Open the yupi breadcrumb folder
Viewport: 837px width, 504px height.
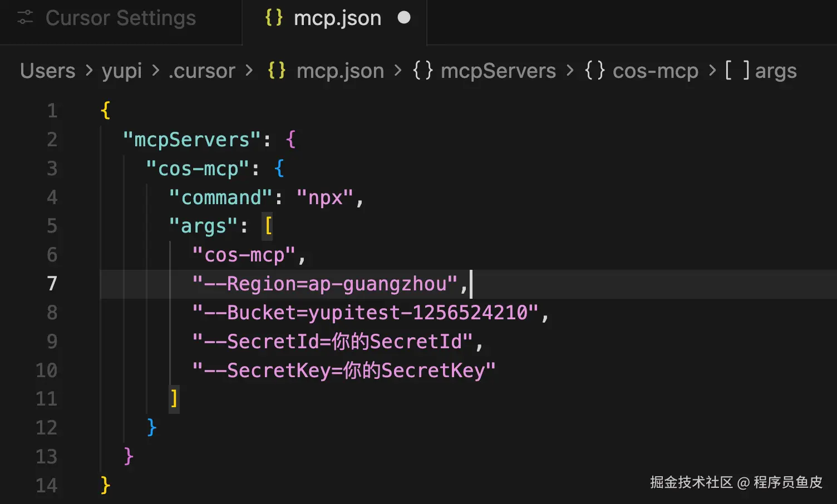tap(122, 71)
